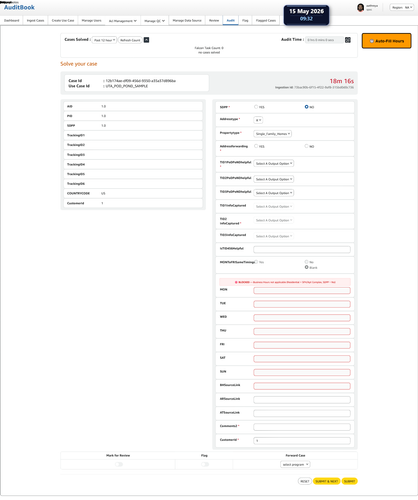Click the SAT hours input field
Viewport: 418px width, 500px height.
[302, 359]
